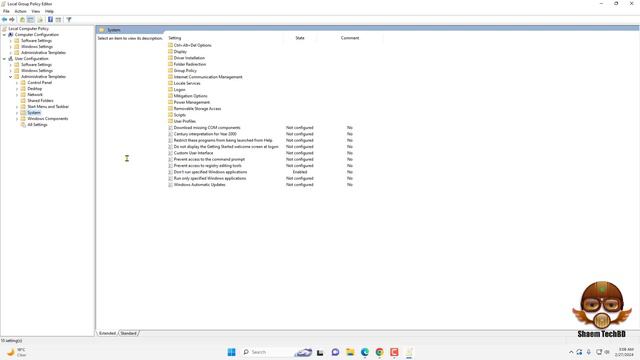Click the Prevent access to registry editing tools icon
The image size is (640, 360).
pyautogui.click(x=171, y=166)
